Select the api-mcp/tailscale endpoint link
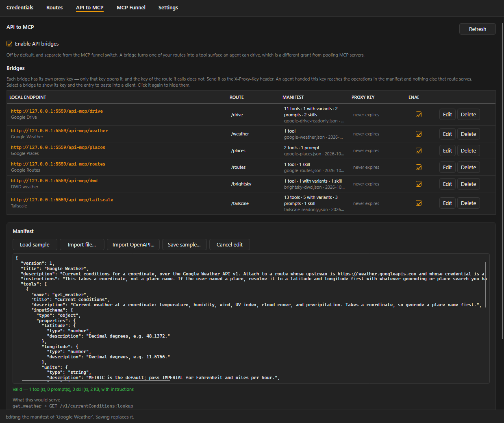The height and width of the screenshot is (423, 504). pyautogui.click(x=62, y=200)
